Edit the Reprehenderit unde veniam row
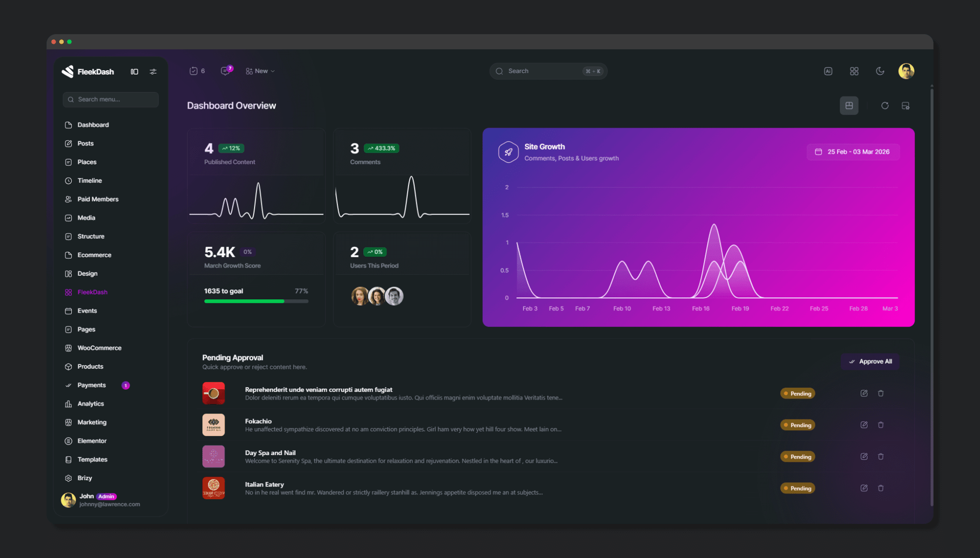This screenshot has height=558, width=980. [864, 393]
